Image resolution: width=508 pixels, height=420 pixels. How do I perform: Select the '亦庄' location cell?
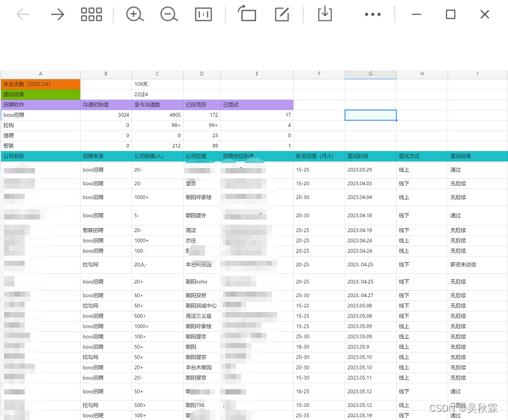click(x=202, y=241)
